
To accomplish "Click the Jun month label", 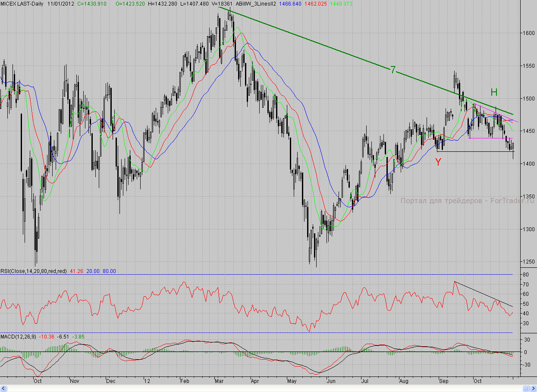I will coord(331,381).
